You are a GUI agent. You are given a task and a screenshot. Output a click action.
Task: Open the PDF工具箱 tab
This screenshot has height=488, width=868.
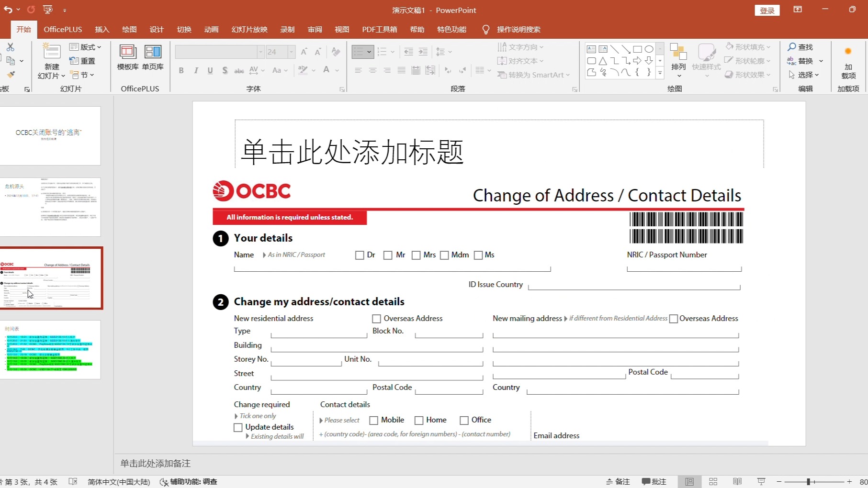click(380, 29)
